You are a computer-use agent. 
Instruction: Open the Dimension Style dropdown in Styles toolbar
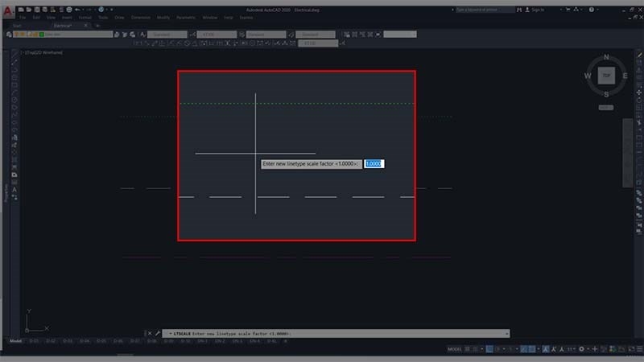point(217,35)
